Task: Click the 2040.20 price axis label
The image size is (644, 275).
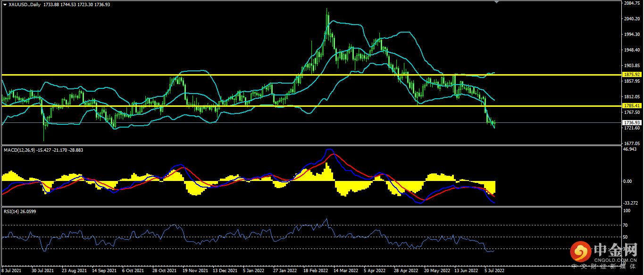Action: point(631,19)
